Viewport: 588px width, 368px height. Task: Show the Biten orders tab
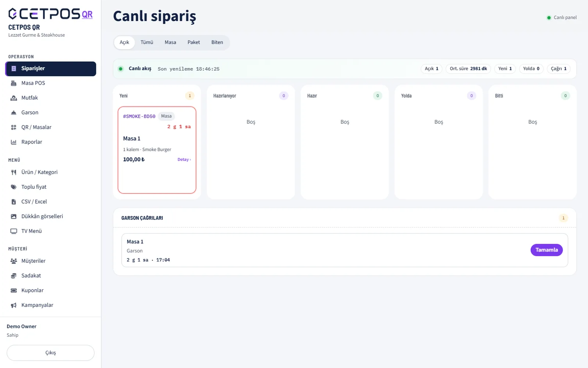pyautogui.click(x=217, y=42)
